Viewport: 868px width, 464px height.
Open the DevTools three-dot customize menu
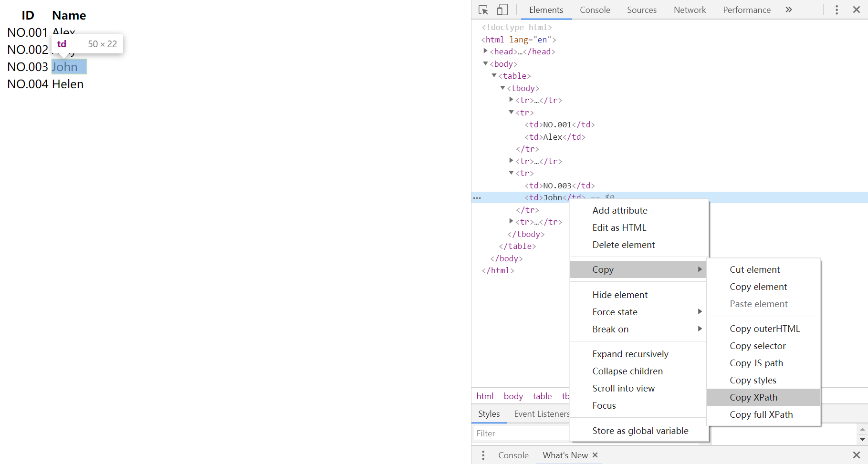837,10
